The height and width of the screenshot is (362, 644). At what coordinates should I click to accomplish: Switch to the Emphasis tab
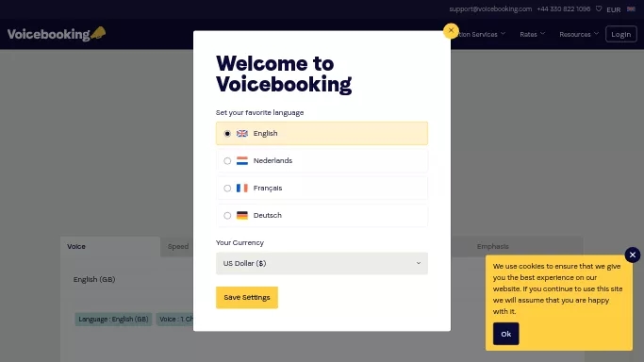click(x=492, y=247)
